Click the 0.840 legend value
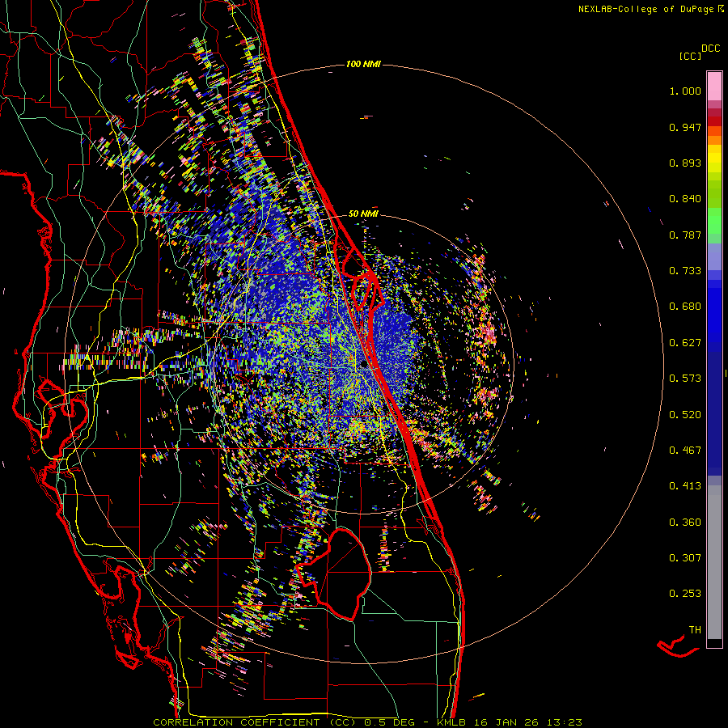728x728 pixels. [x=685, y=199]
